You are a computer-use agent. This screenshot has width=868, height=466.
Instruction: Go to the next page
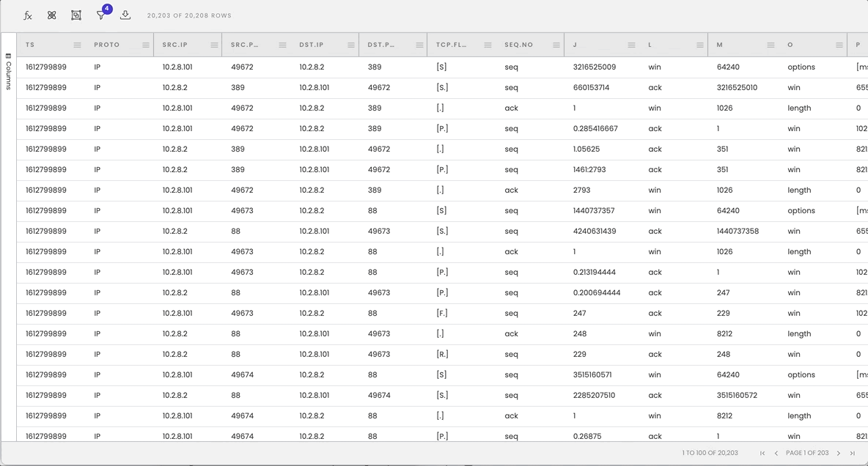(839, 454)
